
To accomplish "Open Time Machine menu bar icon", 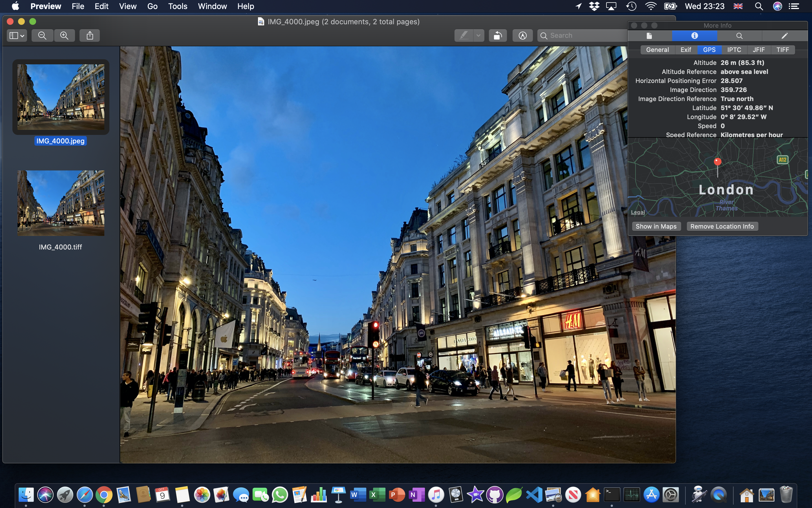I will [631, 6].
